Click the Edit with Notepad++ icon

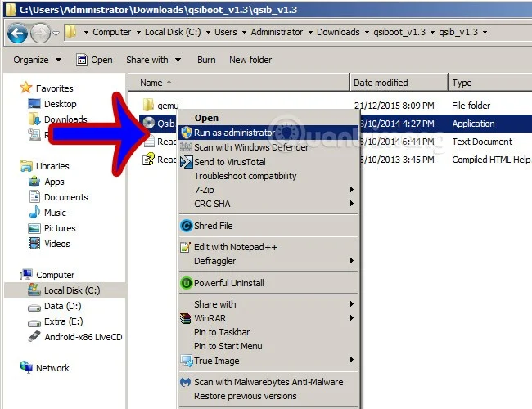(x=186, y=247)
